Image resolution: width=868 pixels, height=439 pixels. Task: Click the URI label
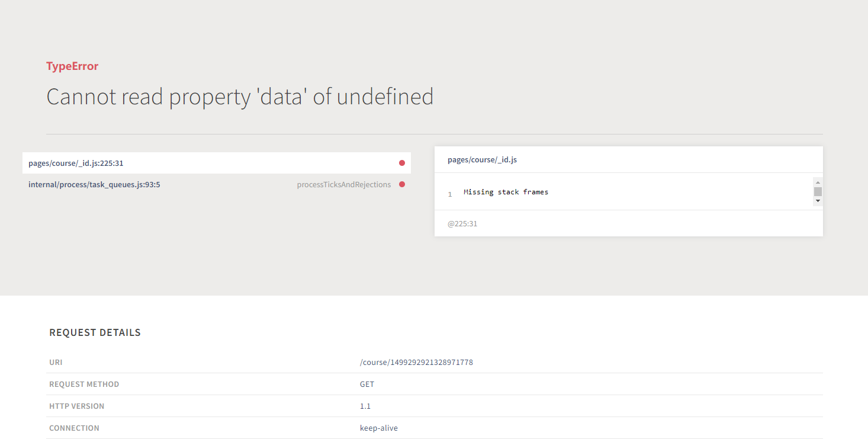56,362
